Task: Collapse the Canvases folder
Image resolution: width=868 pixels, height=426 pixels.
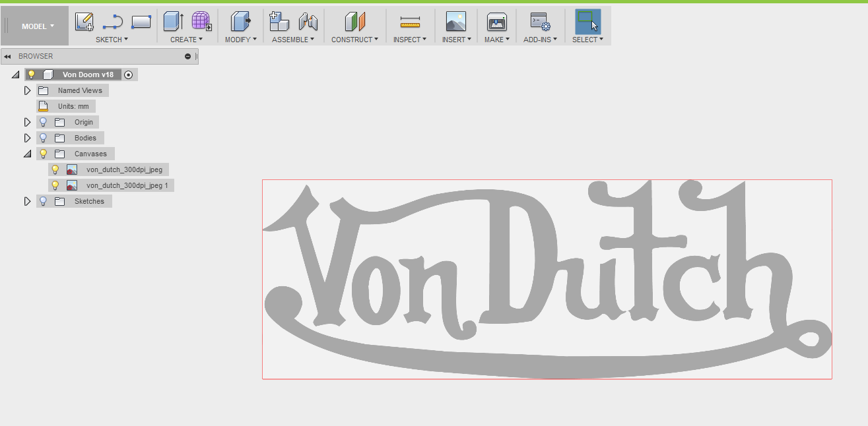Action: [x=27, y=154]
